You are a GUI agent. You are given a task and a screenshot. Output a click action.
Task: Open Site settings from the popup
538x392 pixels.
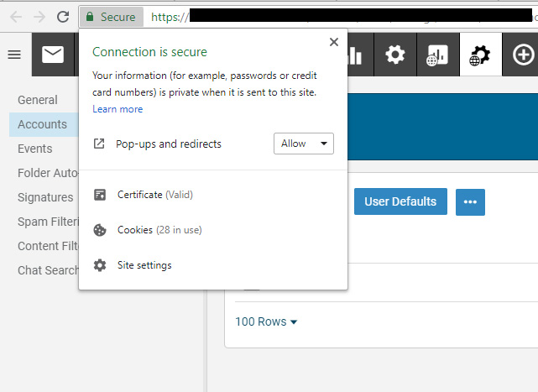click(x=144, y=265)
